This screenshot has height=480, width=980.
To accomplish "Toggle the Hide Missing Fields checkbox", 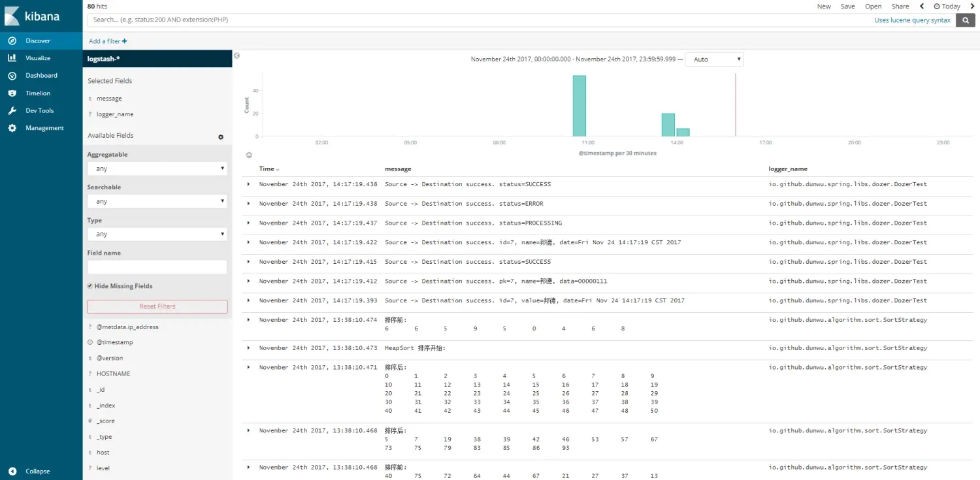I will coord(90,286).
